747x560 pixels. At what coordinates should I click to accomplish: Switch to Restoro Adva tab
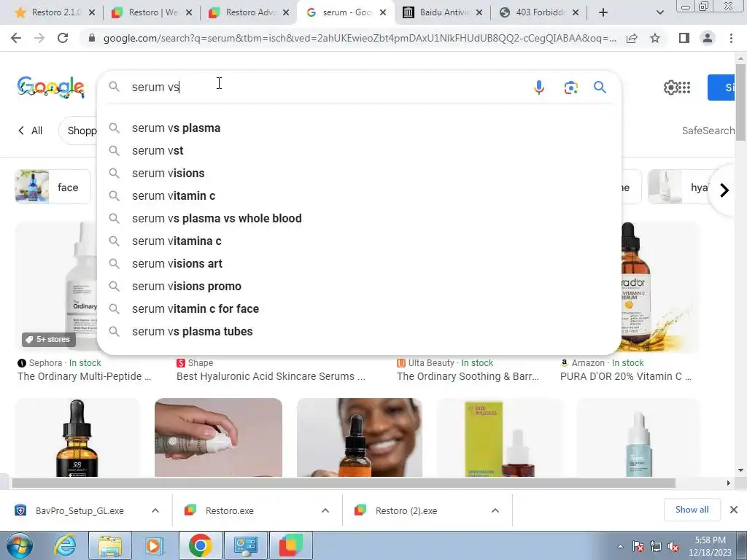coord(249,12)
